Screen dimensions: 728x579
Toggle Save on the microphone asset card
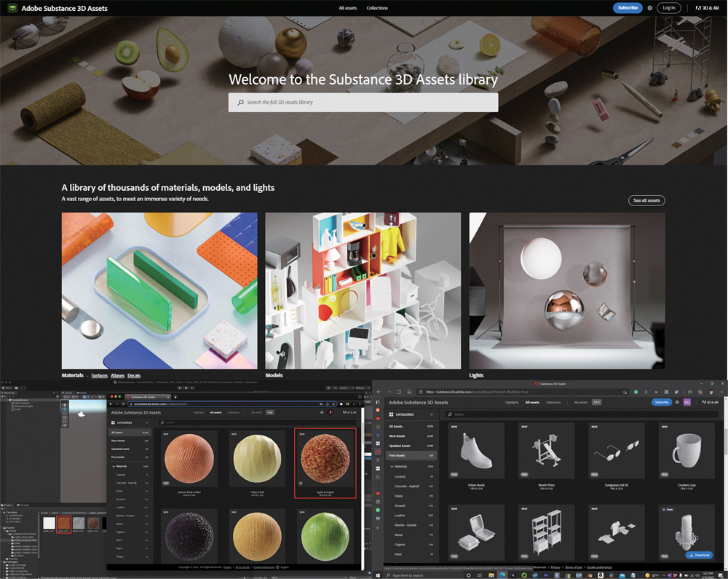[668, 509]
